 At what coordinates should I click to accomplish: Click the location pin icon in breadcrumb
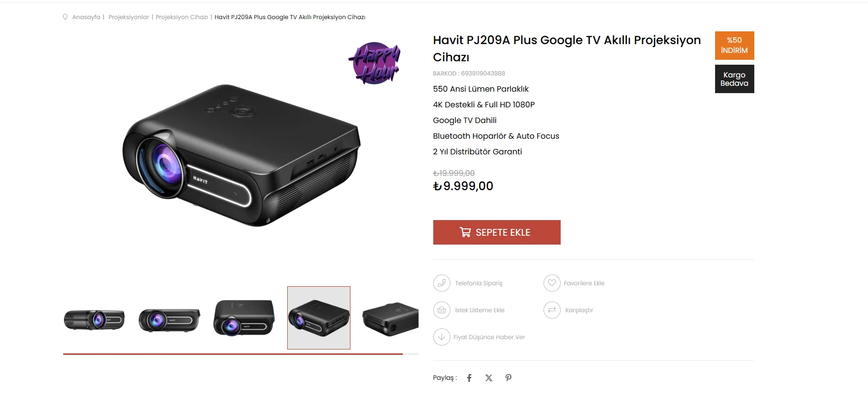coord(65,17)
